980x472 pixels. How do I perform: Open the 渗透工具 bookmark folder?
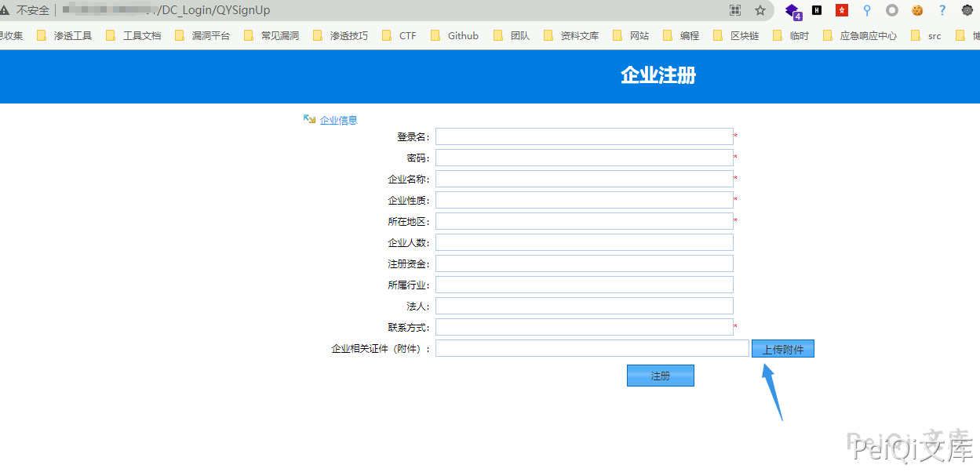pos(64,35)
